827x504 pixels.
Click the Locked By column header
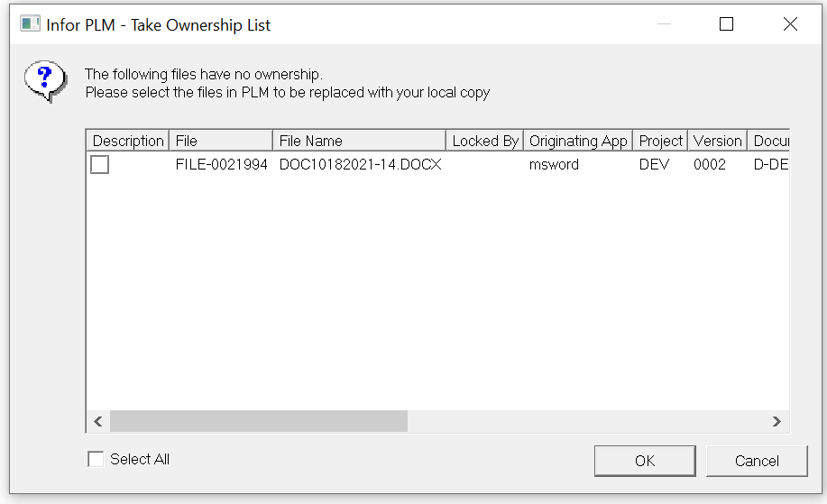click(x=485, y=141)
